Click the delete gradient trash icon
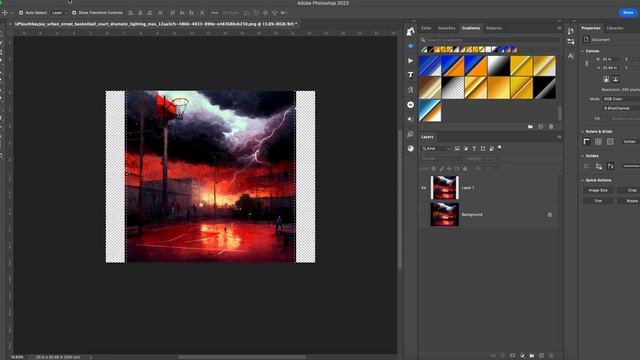 [551, 127]
